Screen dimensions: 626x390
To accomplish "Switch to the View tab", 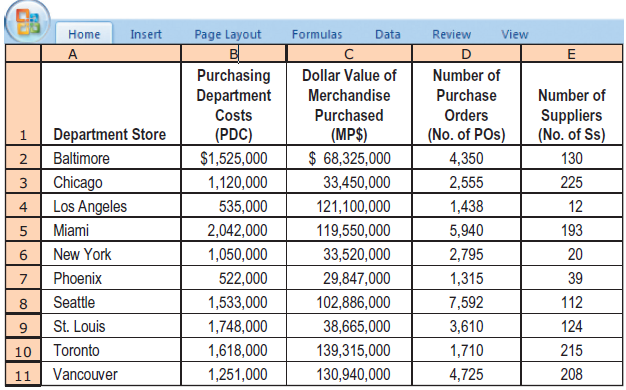I will tap(515, 34).
